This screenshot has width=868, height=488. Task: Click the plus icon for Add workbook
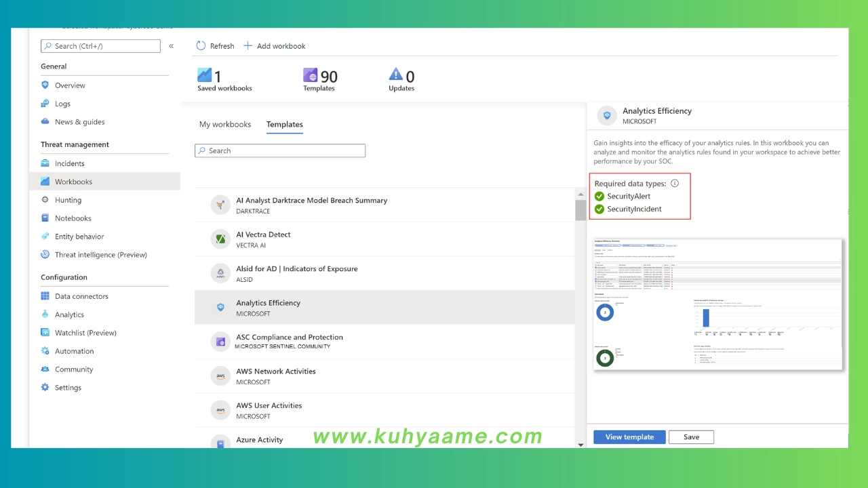(x=248, y=46)
